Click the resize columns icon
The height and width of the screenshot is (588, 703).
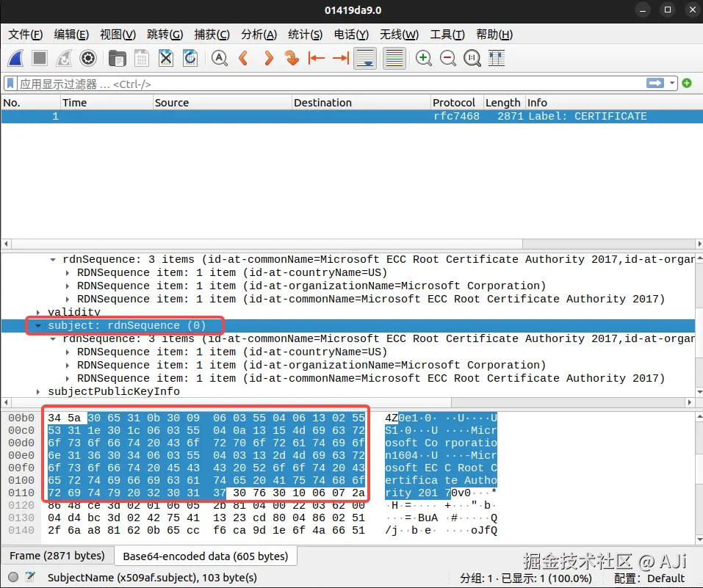coord(497,58)
